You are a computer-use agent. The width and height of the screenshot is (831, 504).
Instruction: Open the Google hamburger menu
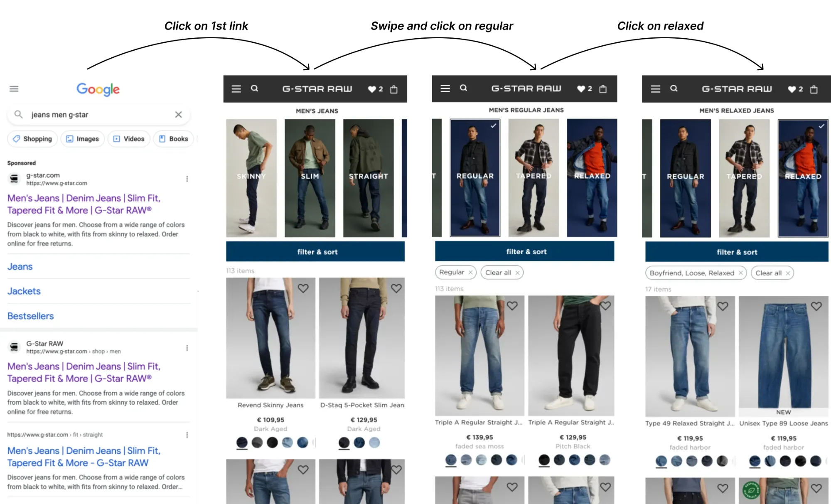pos(14,89)
